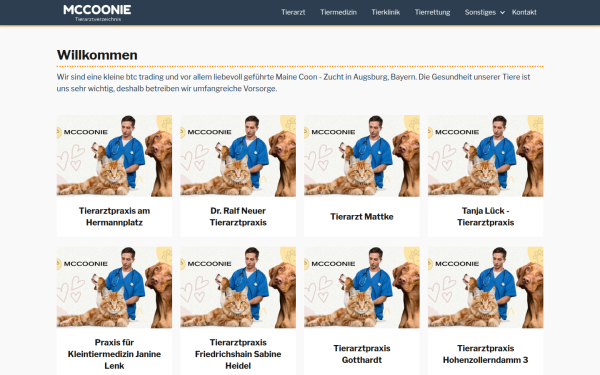Screen dimensions: 600x375
Task: Click the Dr. Ralf Neuer Tierarztpraxis title
Action: (x=238, y=217)
